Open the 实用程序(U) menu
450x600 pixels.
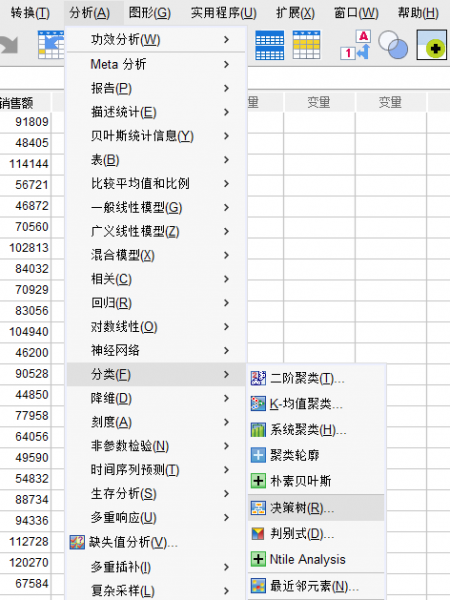coord(224,13)
